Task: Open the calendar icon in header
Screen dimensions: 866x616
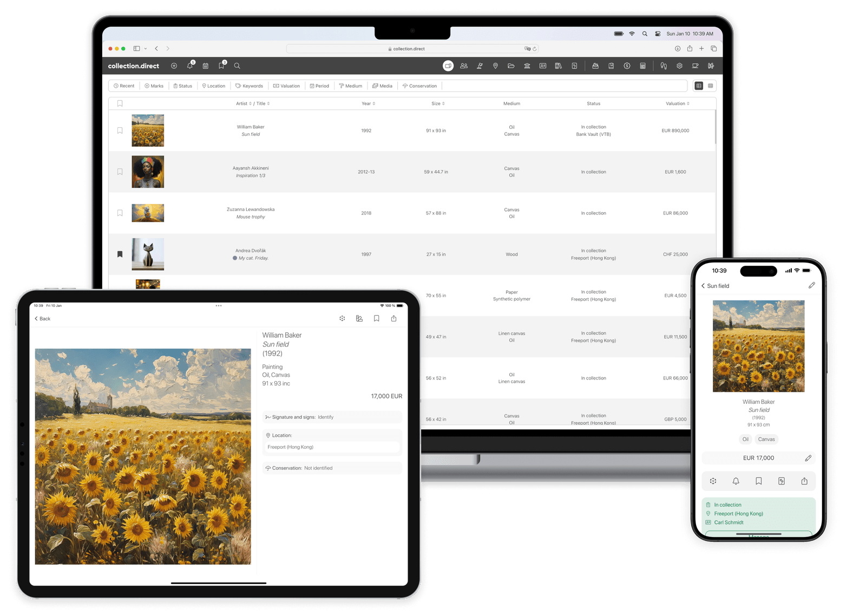Action: (206, 66)
